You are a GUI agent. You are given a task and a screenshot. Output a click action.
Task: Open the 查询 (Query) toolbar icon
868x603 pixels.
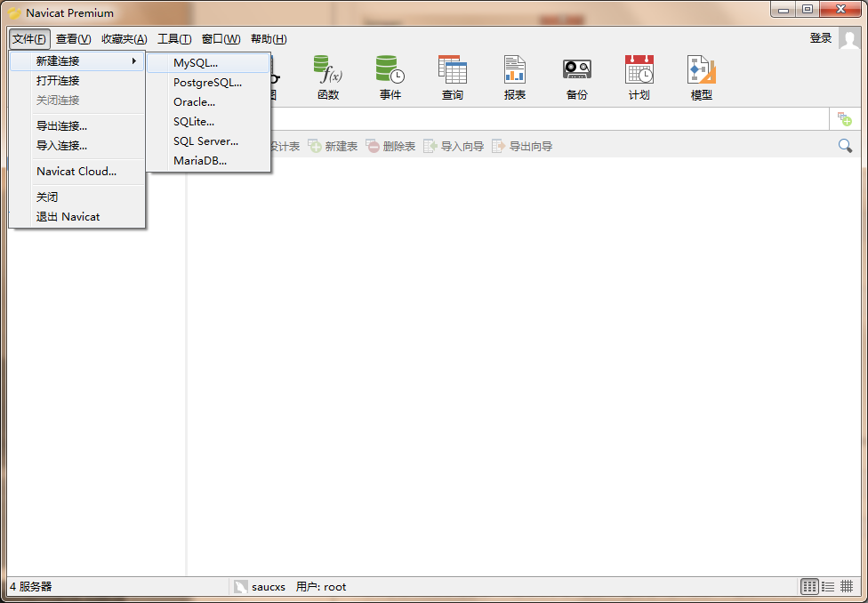click(x=453, y=77)
